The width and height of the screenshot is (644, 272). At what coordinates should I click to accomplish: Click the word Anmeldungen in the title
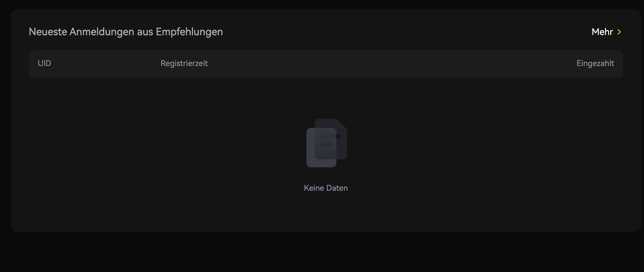click(102, 32)
